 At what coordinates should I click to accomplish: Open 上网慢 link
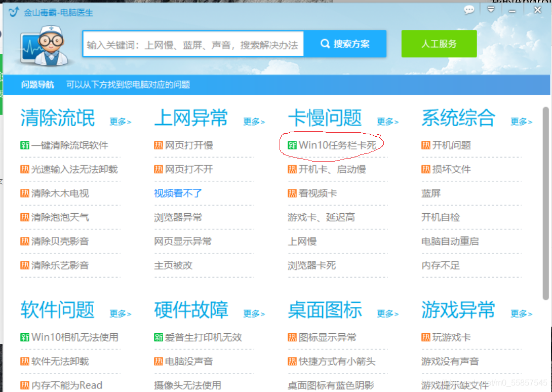[x=302, y=241]
